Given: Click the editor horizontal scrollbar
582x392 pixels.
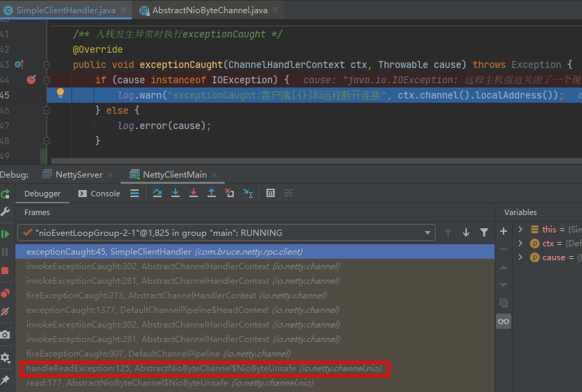Looking at the screenshot, I should pyautogui.click(x=316, y=161).
